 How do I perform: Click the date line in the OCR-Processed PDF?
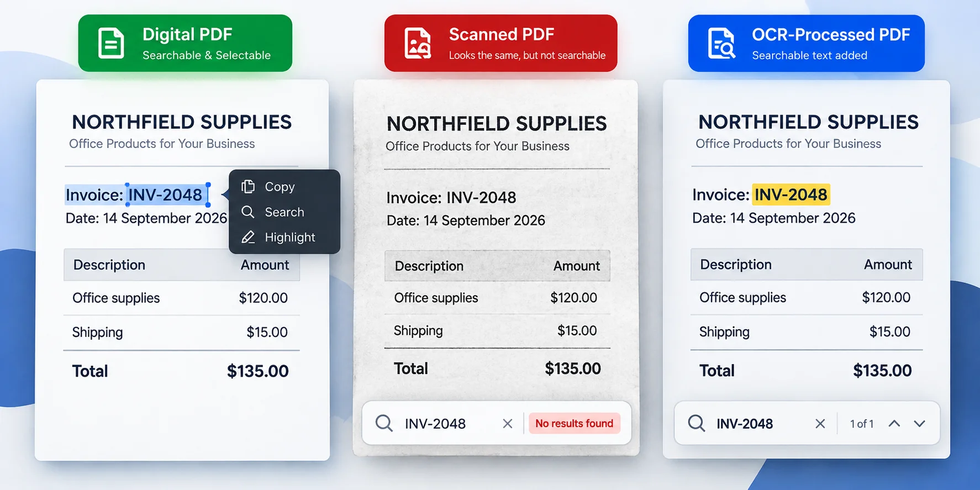tap(774, 218)
